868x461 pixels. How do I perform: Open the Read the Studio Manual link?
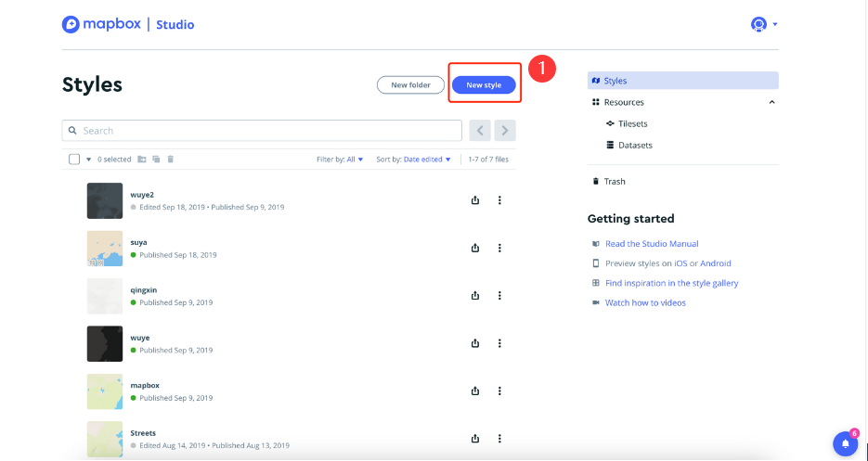[x=651, y=244]
